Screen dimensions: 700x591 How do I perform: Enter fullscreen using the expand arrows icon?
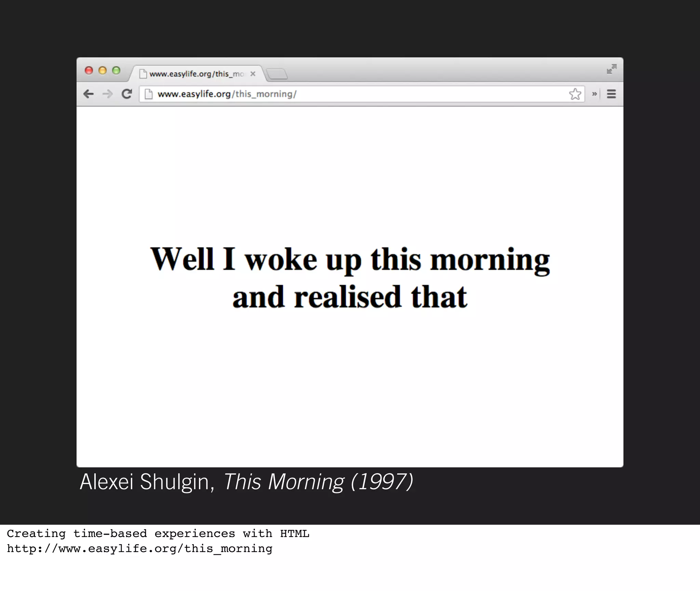[x=611, y=69]
